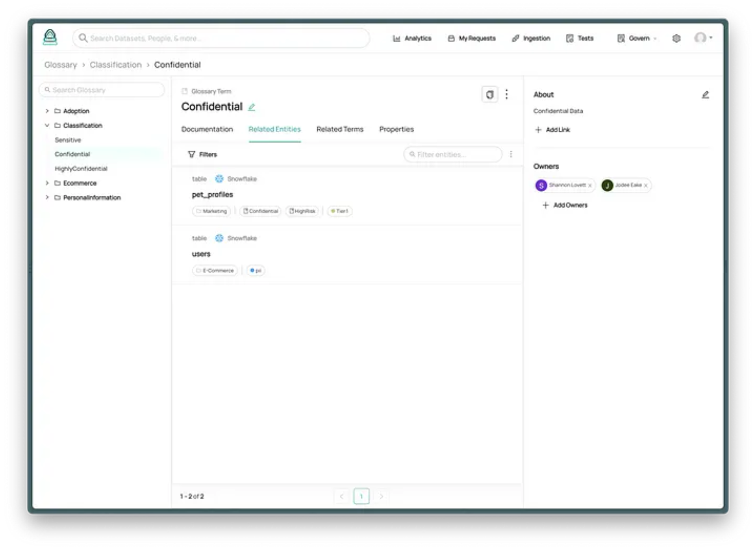Switch to the Related Terms tab
756x550 pixels.
pos(340,129)
